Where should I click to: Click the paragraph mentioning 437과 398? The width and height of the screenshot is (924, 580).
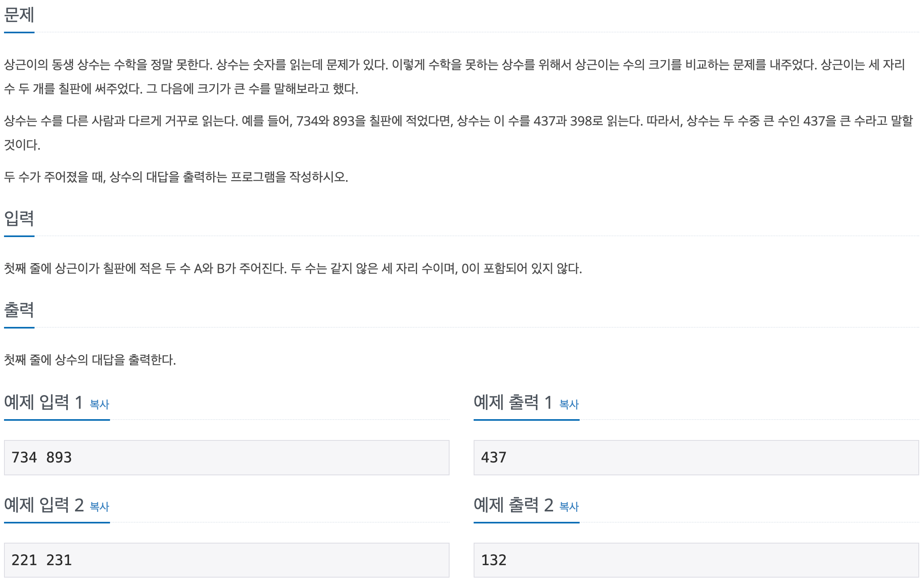[459, 132]
